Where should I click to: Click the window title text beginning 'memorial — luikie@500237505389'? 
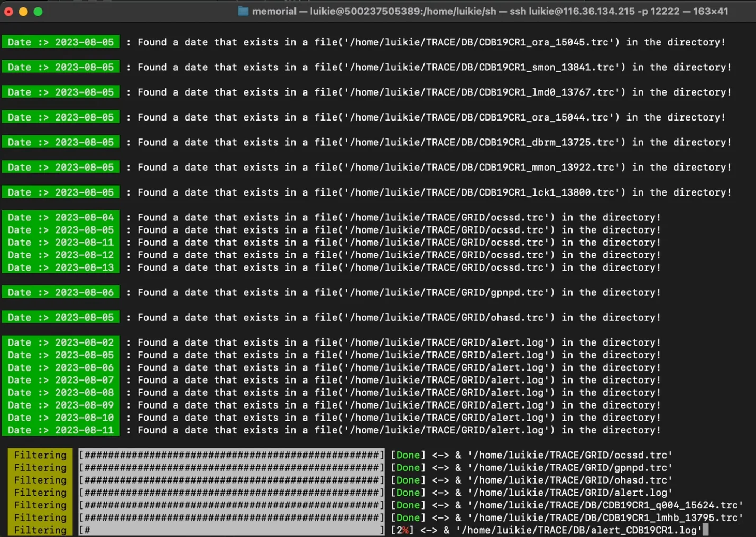(490, 11)
